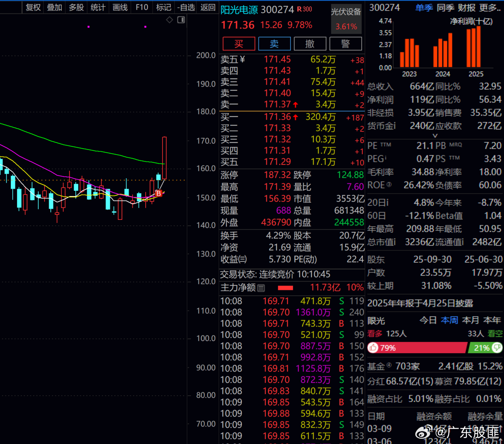This screenshot has height=444, width=504.
Task: Switch to the 同季 tab
Action: coord(446,7)
